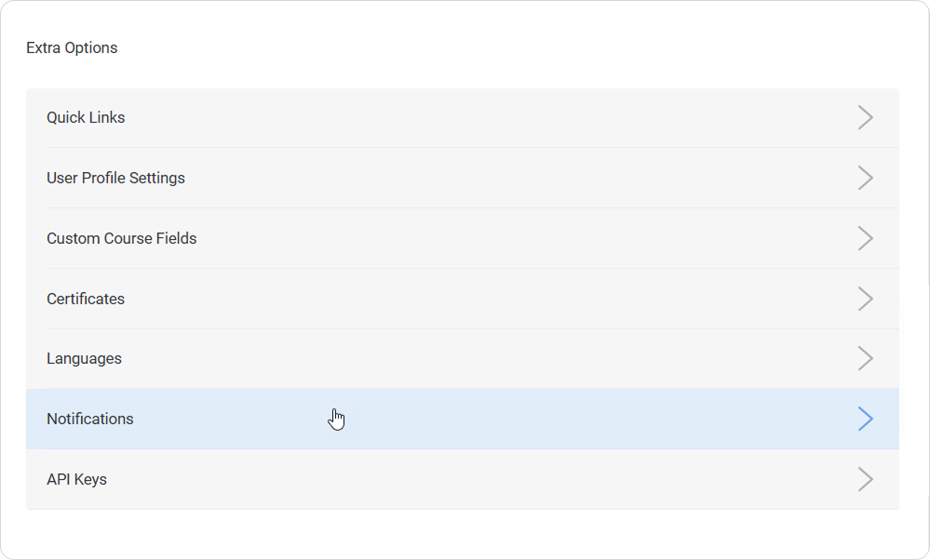930x560 pixels.
Task: Expand the Quick Links option row
Action: click(x=462, y=117)
